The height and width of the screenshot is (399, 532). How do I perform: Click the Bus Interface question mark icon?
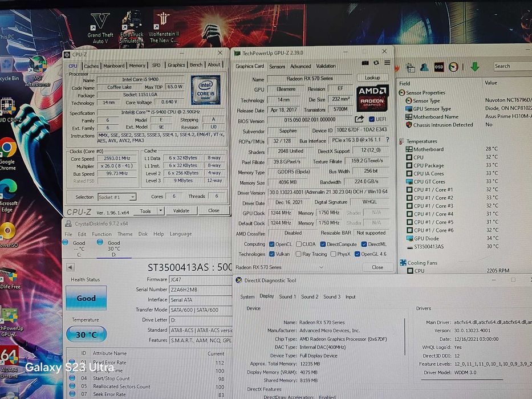388,140
